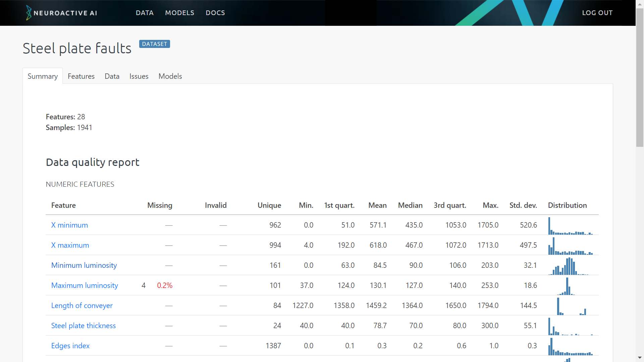Open the DATA menu in navbar

pos(145,13)
